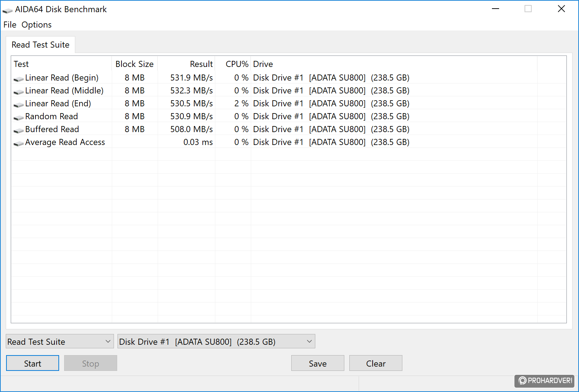Select the Average Read Access row label

point(65,142)
